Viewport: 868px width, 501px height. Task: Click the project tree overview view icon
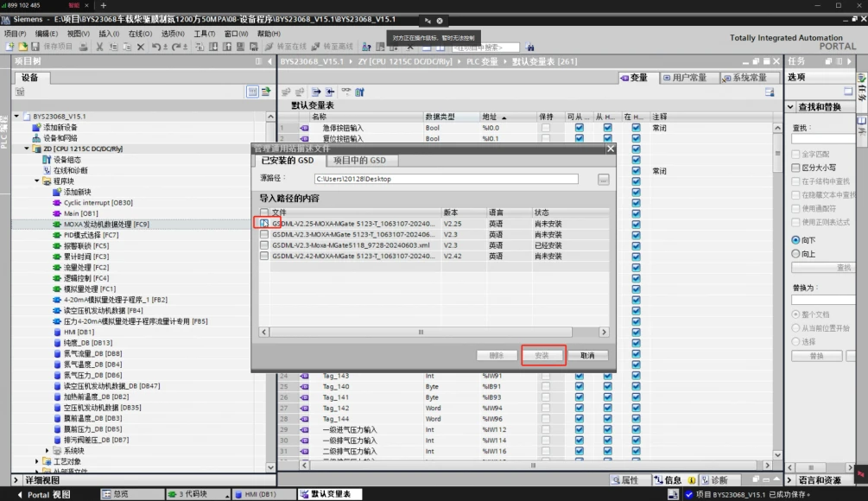point(252,92)
